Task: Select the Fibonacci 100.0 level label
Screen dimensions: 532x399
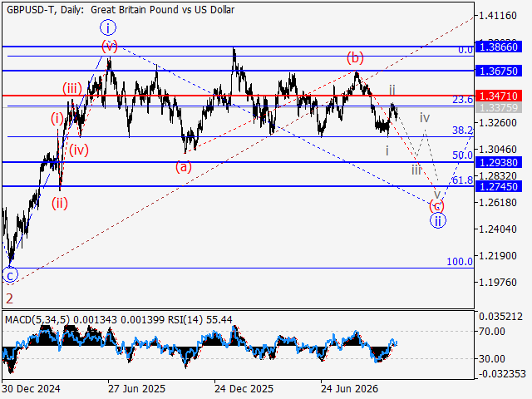Action: coord(460,262)
